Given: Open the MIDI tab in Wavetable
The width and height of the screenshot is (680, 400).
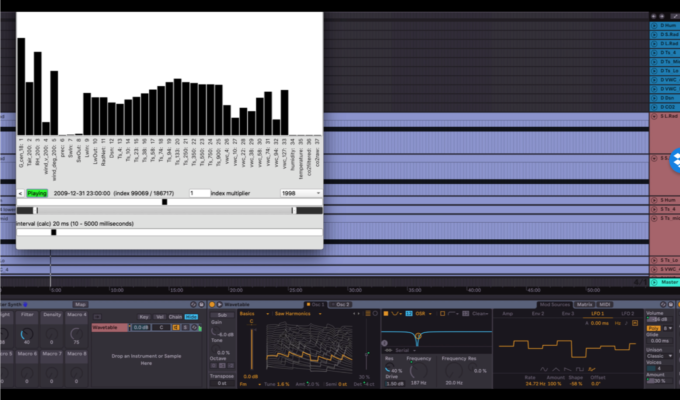Looking at the screenshot, I should tap(606, 303).
